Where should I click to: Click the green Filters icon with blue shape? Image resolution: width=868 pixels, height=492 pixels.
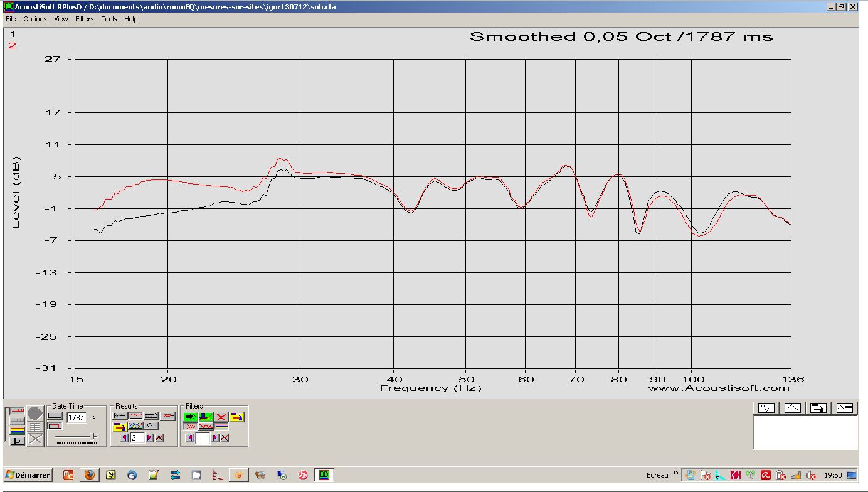click(x=206, y=417)
